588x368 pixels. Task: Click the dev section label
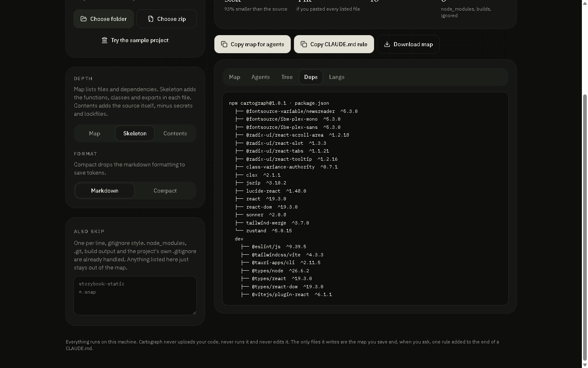239,239
